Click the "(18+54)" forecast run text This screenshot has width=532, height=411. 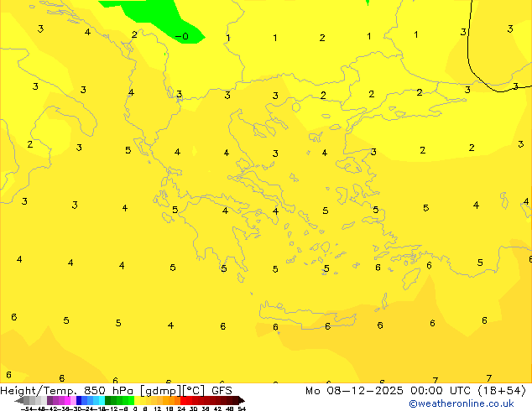click(502, 391)
